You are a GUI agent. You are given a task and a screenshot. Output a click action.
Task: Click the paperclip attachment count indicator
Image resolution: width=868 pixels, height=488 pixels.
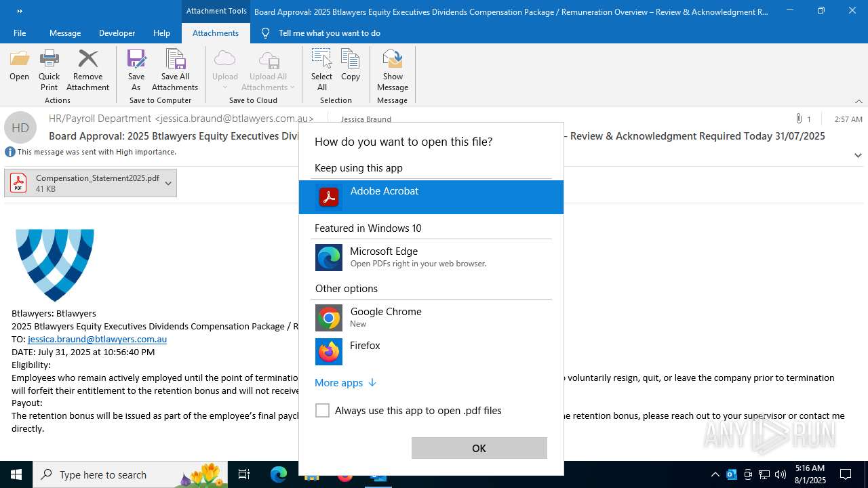coord(803,119)
